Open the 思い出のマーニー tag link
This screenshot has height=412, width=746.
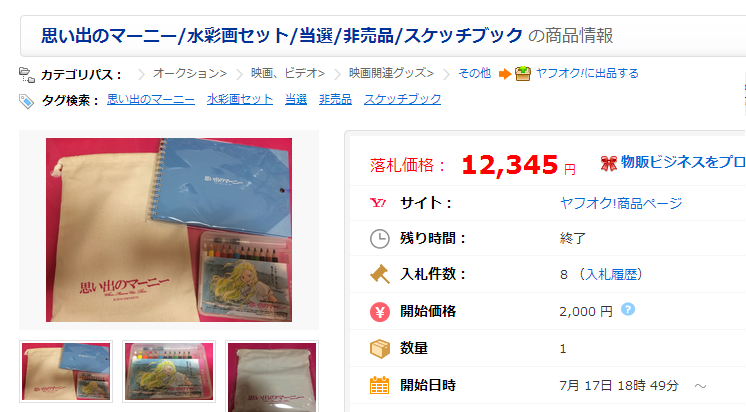(151, 99)
